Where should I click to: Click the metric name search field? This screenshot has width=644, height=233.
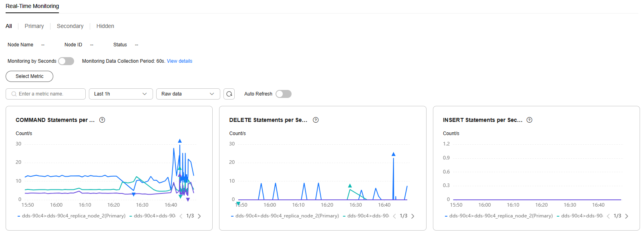coord(46,94)
